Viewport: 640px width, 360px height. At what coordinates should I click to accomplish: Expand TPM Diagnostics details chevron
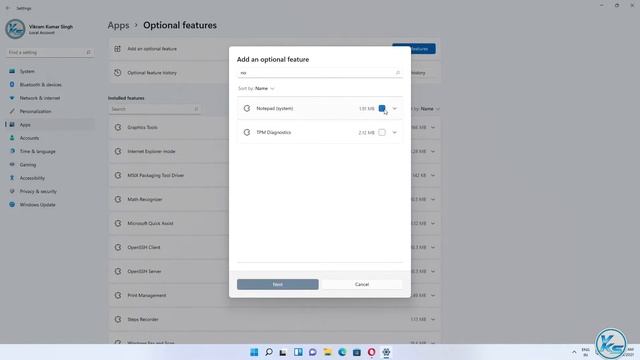[394, 132]
